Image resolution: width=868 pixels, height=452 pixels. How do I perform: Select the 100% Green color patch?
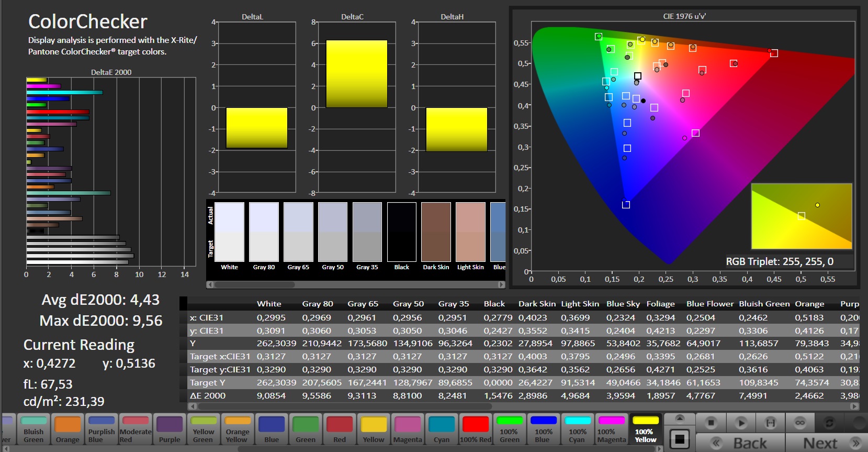pos(510,429)
